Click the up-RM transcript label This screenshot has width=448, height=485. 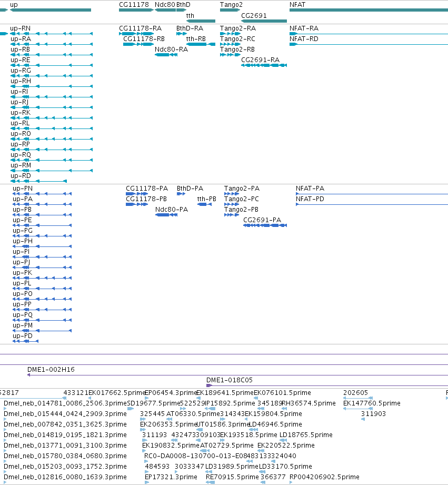click(21, 165)
